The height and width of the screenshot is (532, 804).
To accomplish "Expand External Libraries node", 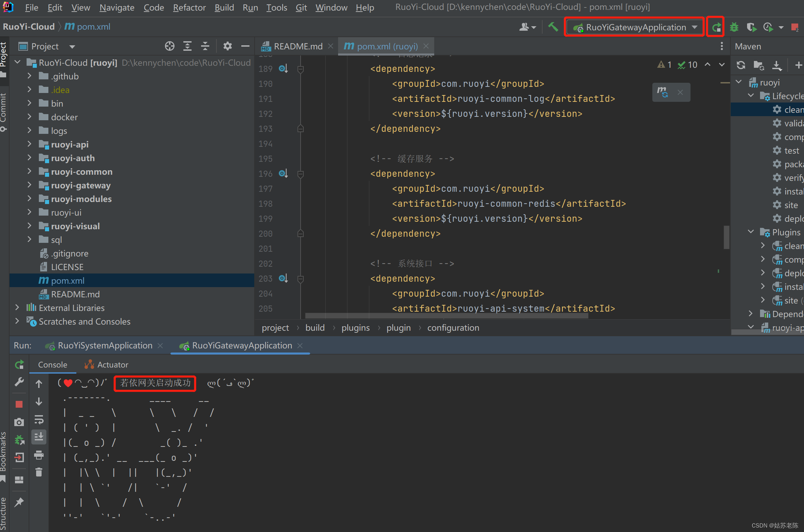I will tap(17, 308).
